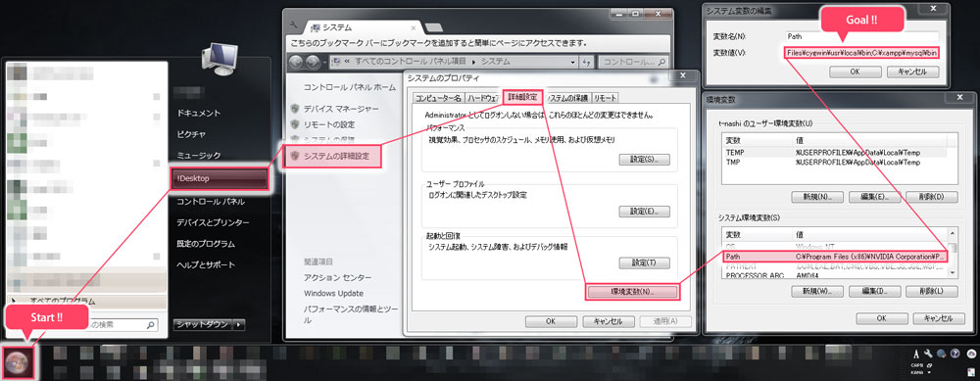Click the 変数名 field containing Path
This screenshot has width=980, height=381.
(x=861, y=37)
